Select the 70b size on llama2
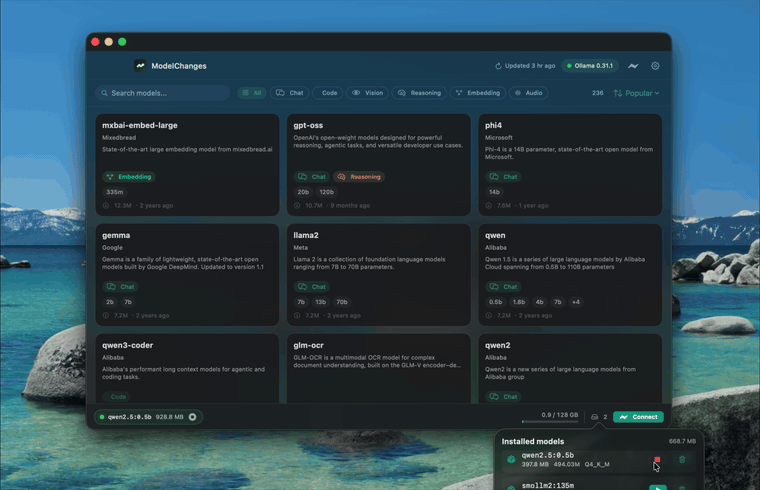 pyautogui.click(x=342, y=302)
